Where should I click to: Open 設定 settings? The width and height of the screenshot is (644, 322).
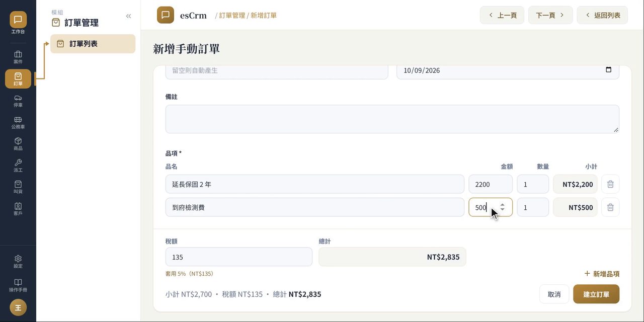click(x=18, y=262)
